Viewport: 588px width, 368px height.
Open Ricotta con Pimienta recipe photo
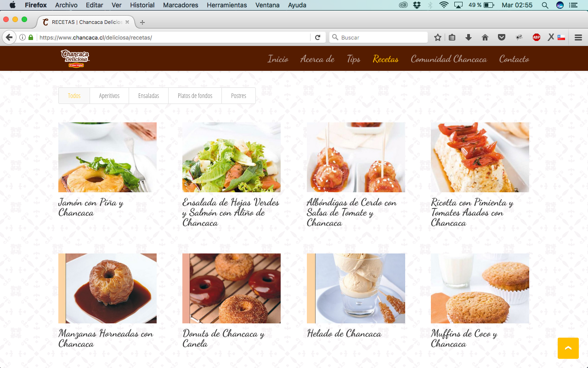click(480, 157)
